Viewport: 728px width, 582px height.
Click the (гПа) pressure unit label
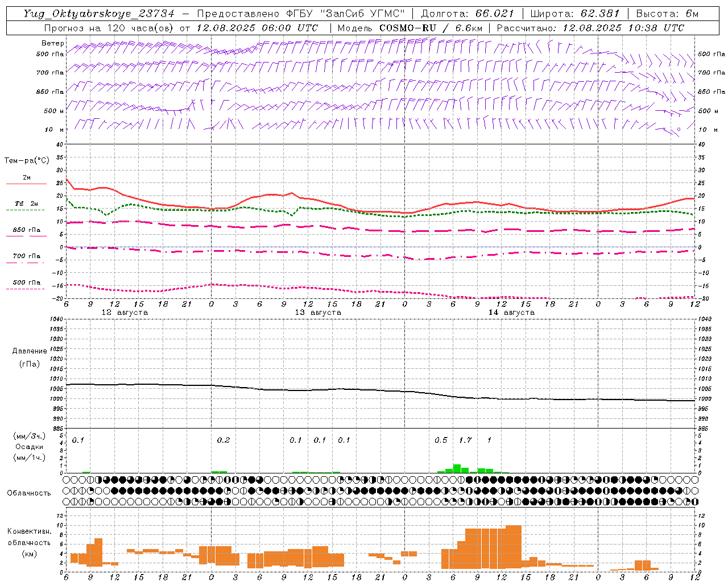pyautogui.click(x=29, y=364)
